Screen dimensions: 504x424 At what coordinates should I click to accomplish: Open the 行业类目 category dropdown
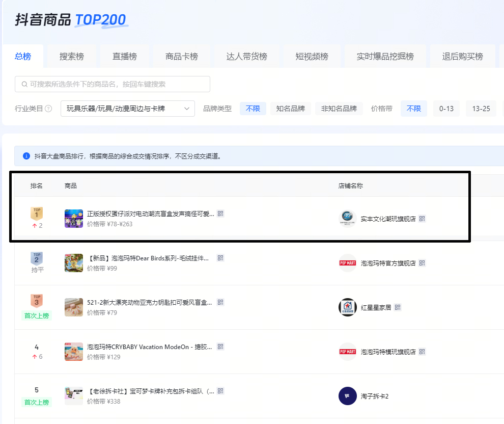pos(128,109)
